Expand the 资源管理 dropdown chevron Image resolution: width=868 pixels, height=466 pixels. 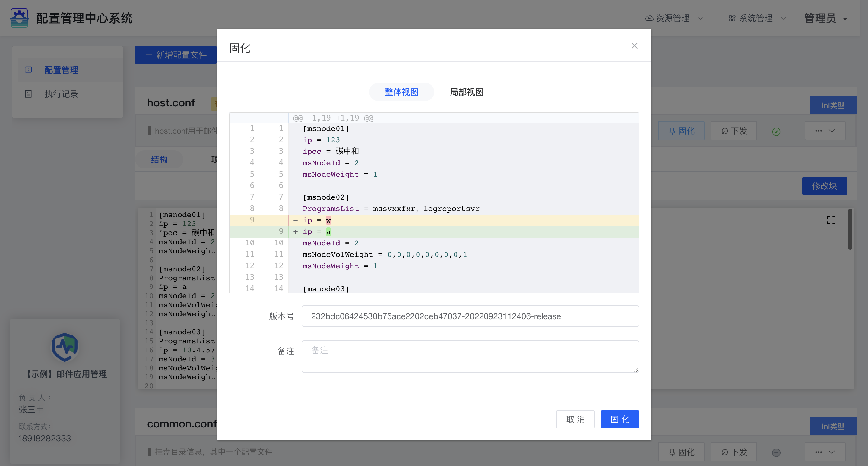tap(701, 18)
